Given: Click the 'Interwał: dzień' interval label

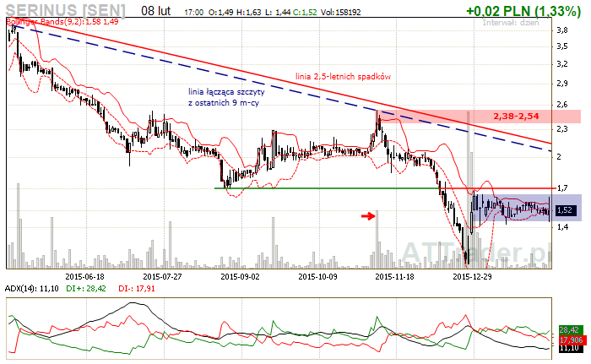Looking at the screenshot, I should point(511,23).
